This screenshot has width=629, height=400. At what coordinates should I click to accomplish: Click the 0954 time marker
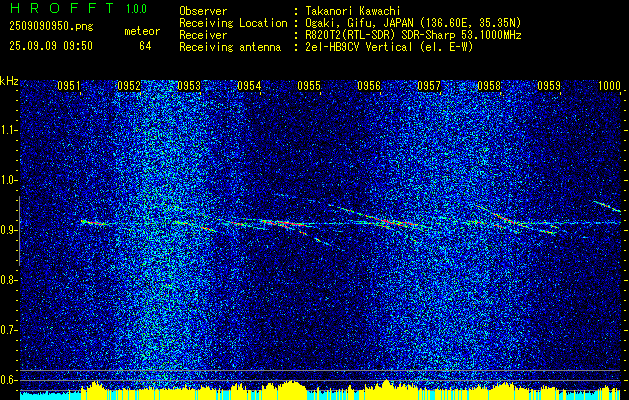click(249, 86)
